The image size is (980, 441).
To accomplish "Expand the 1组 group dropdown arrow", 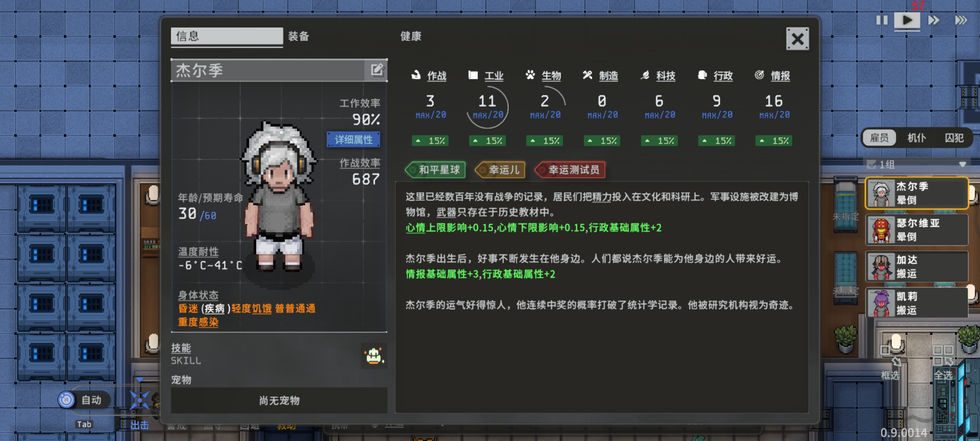I will [962, 165].
